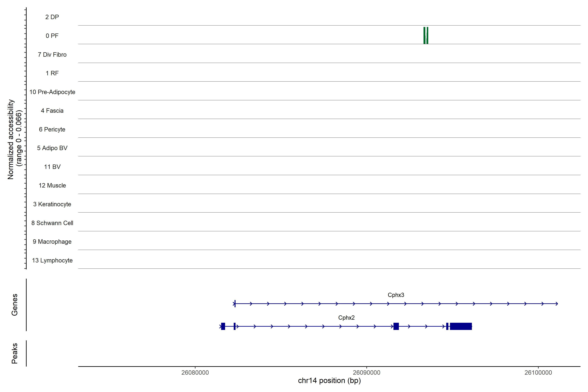Click the first exon block of Cphx2
The height and width of the screenshot is (392, 588).
point(223,326)
